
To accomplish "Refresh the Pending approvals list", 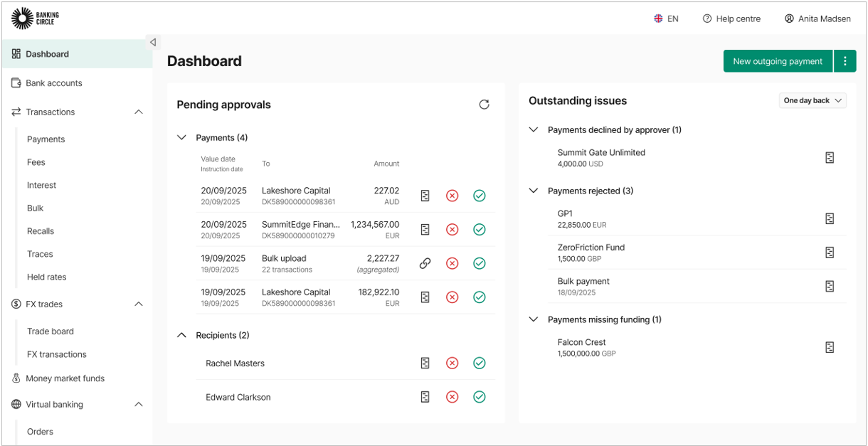I will click(x=484, y=105).
